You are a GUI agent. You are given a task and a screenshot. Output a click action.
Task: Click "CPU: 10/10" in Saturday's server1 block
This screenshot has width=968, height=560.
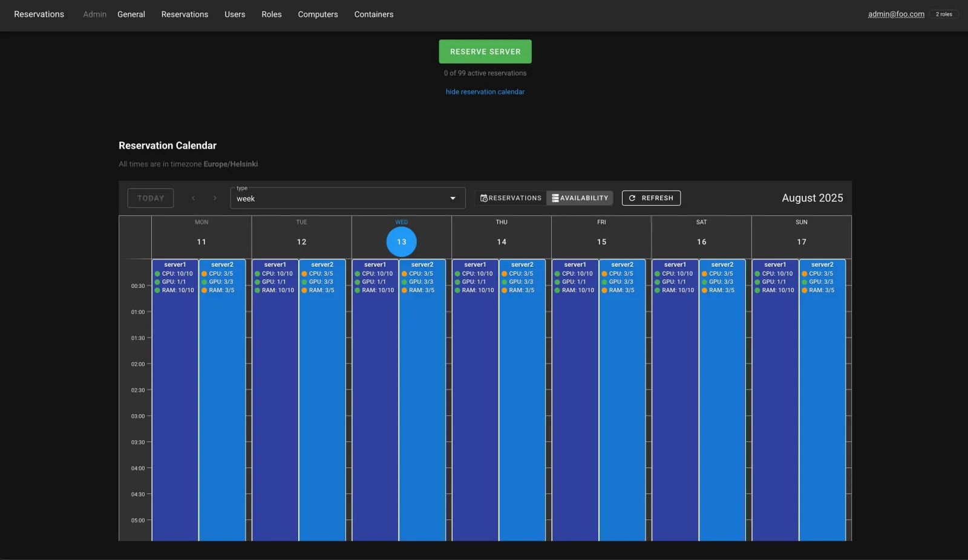click(677, 274)
